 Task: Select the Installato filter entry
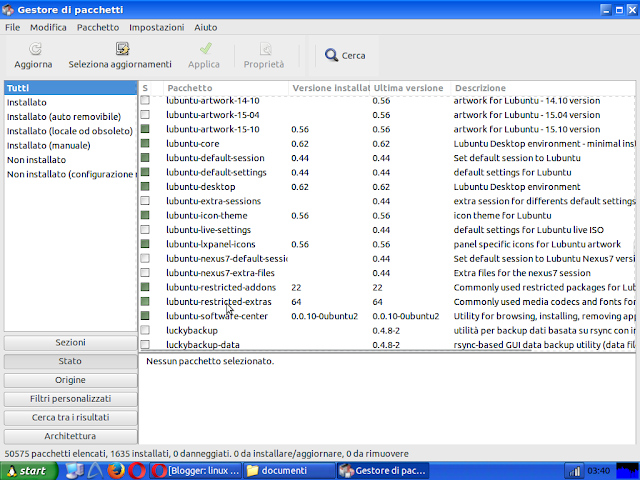71,102
